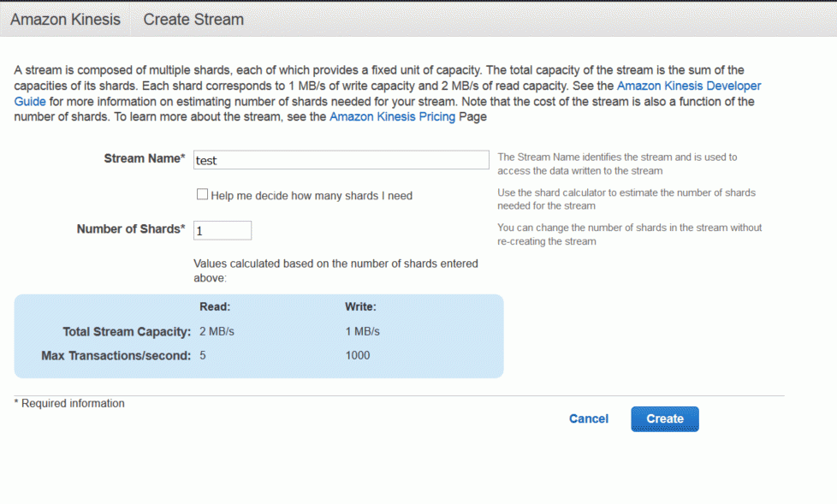Screen dimensions: 837x504
Task: Click the 'Number of Shards*' field label
Action: [131, 229]
